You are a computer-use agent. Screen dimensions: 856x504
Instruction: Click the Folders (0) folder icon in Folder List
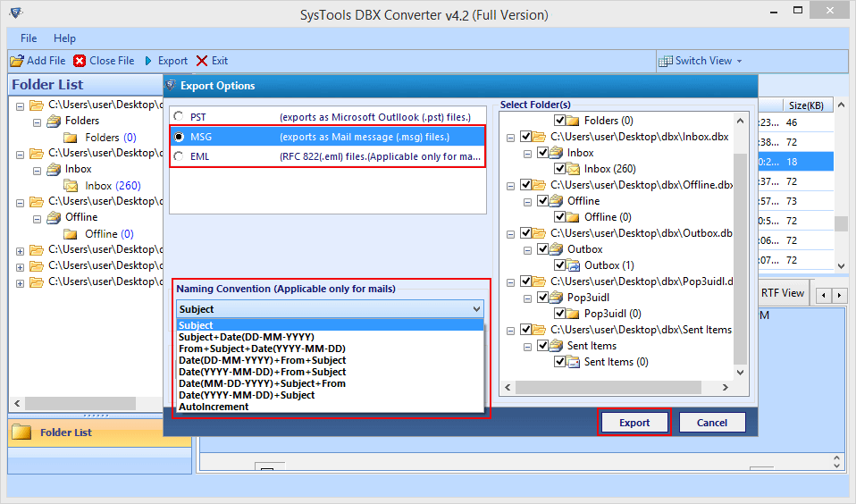pyautogui.click(x=71, y=137)
